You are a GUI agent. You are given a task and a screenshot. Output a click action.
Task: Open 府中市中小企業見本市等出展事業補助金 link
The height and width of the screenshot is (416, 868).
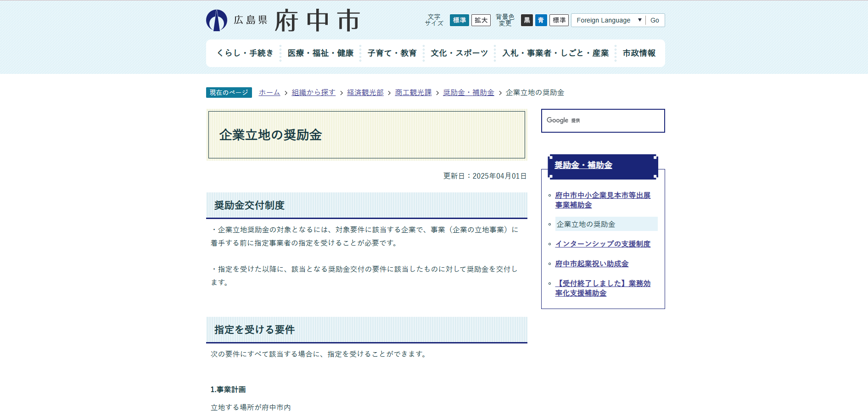point(603,200)
